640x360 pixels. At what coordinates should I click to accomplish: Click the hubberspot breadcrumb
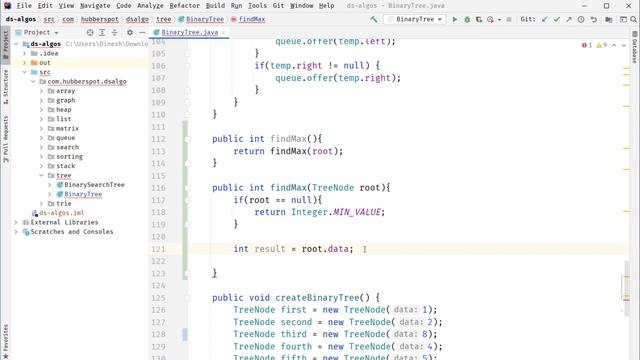point(100,19)
